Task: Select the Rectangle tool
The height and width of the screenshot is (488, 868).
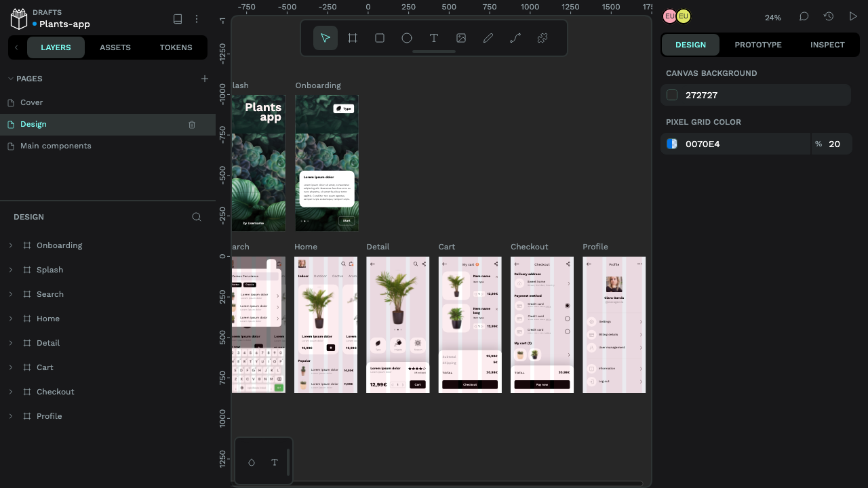Action: [x=380, y=38]
